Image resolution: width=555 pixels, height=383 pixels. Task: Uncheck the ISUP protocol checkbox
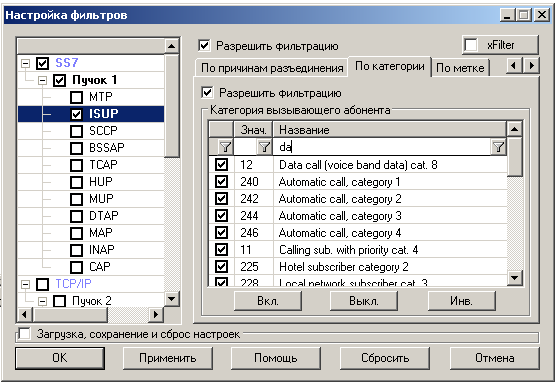[x=76, y=114]
